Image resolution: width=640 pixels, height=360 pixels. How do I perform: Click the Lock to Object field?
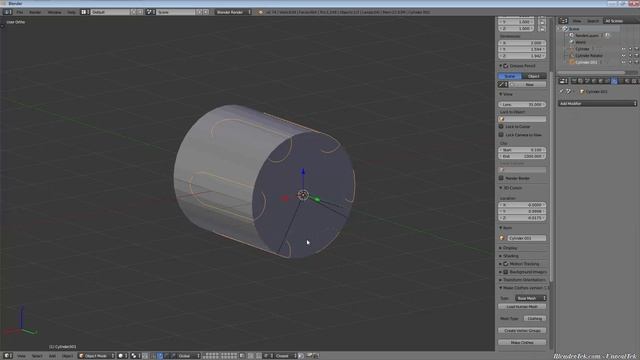tap(522, 119)
